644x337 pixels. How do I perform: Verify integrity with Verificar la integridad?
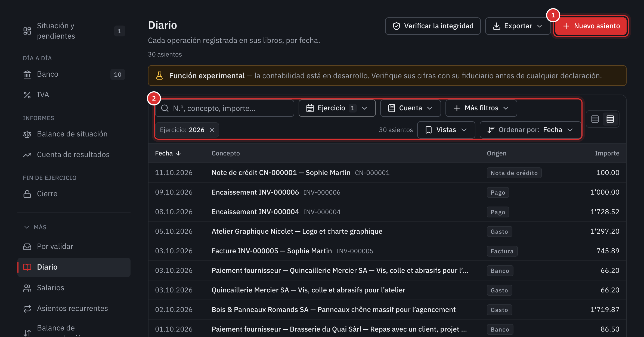pos(433,26)
